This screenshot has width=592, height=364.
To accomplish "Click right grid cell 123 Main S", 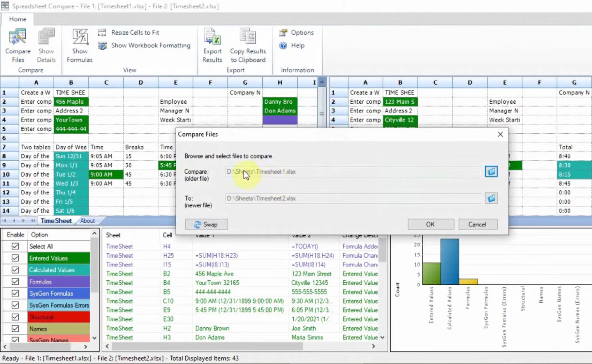I will [400, 102].
